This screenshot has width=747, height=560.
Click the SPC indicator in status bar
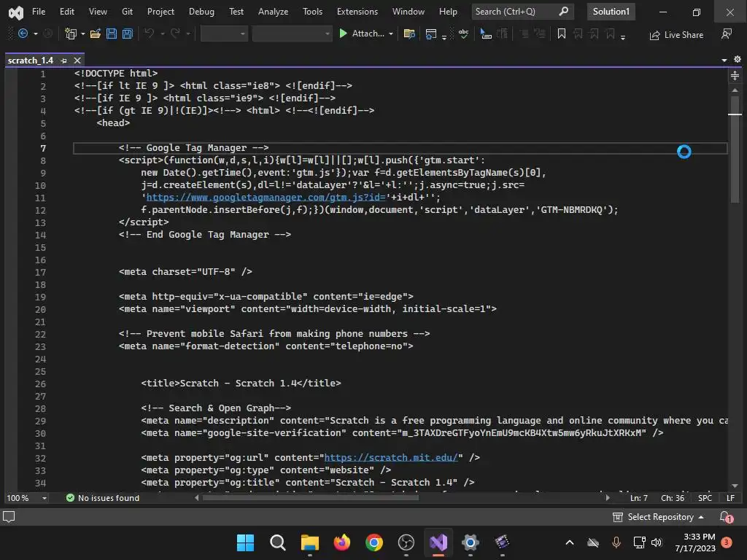coord(705,497)
